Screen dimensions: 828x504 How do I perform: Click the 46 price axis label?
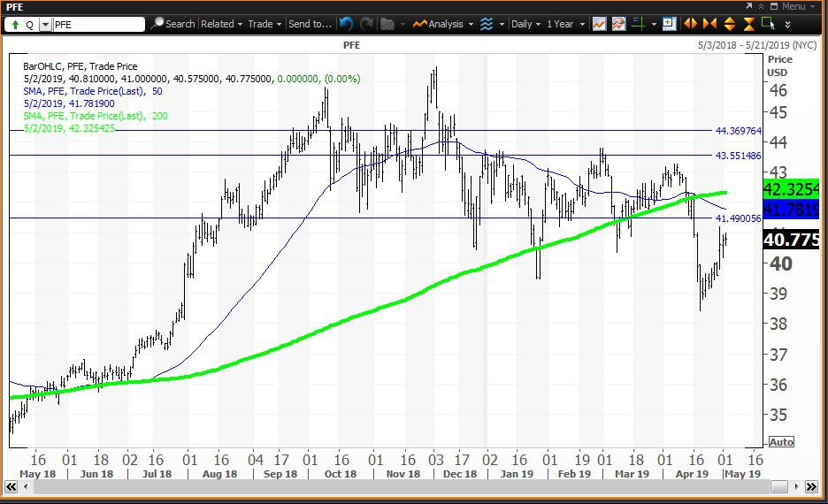pyautogui.click(x=778, y=90)
